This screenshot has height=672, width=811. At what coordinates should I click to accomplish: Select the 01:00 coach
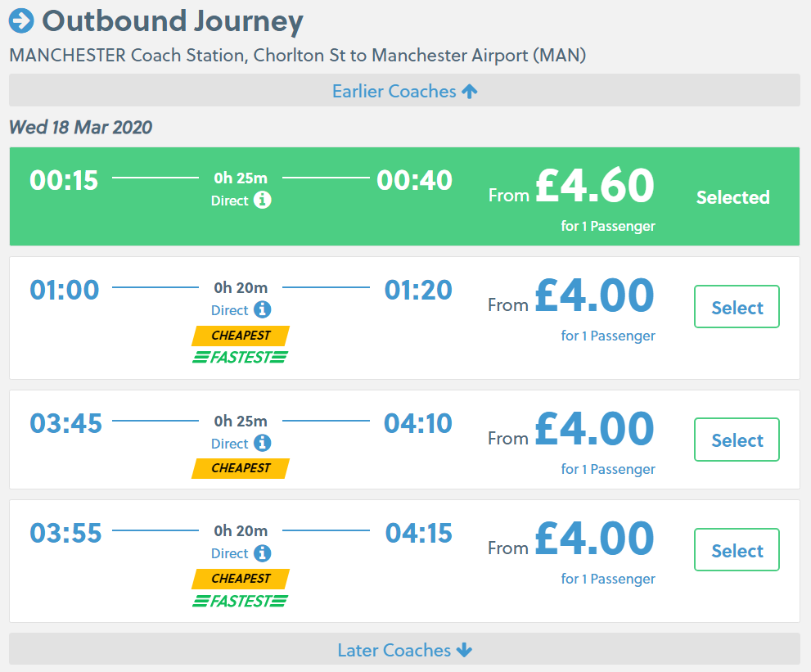point(737,307)
